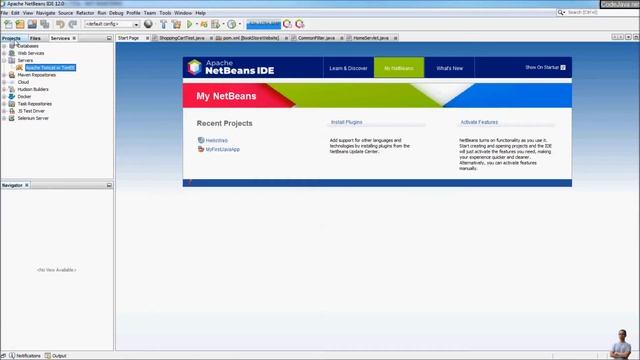Select the ShoppingCartTest.java editor tab
Screen dimensions: 640x360
182,38
